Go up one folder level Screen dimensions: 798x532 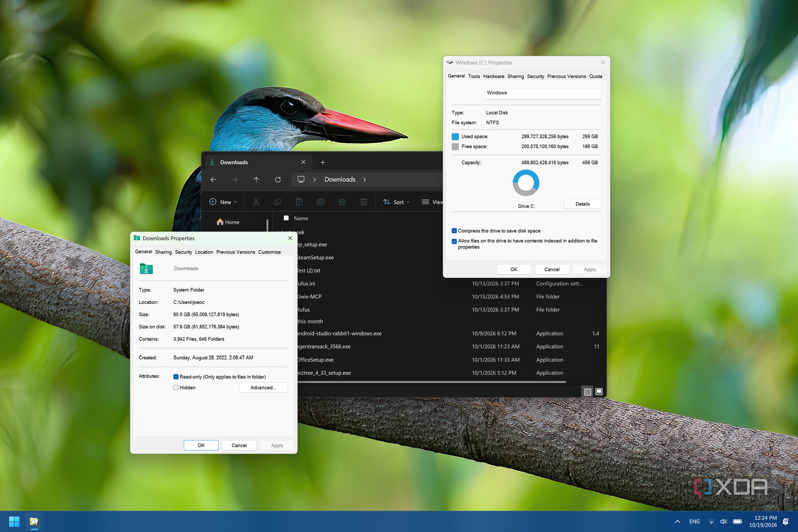coord(256,179)
